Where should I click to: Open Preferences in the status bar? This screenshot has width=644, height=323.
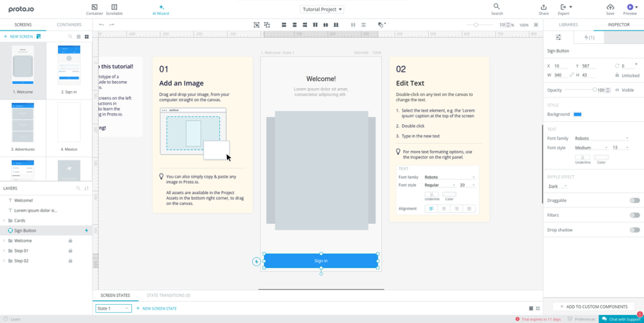point(582,319)
